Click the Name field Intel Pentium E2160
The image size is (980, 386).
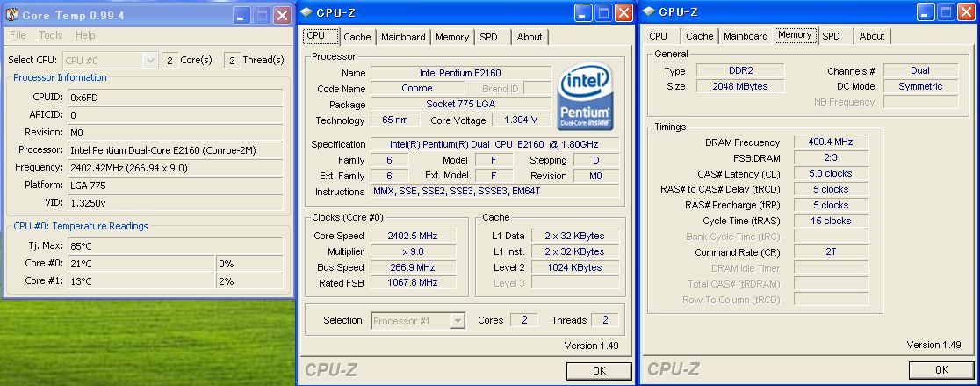point(461,73)
